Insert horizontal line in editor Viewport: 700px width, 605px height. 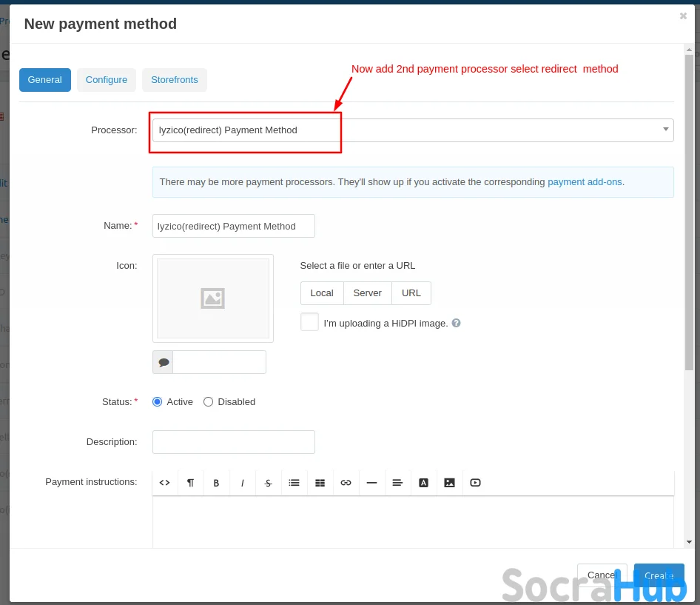coord(372,483)
